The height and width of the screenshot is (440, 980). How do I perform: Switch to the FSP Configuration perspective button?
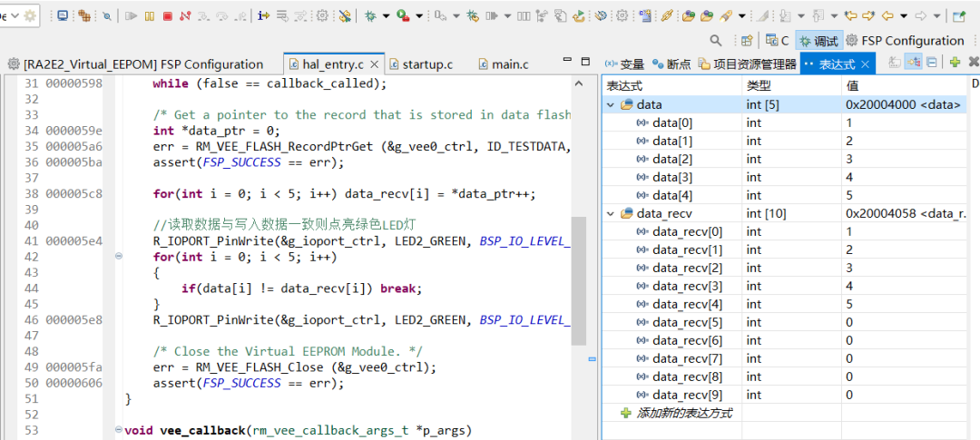click(x=904, y=41)
